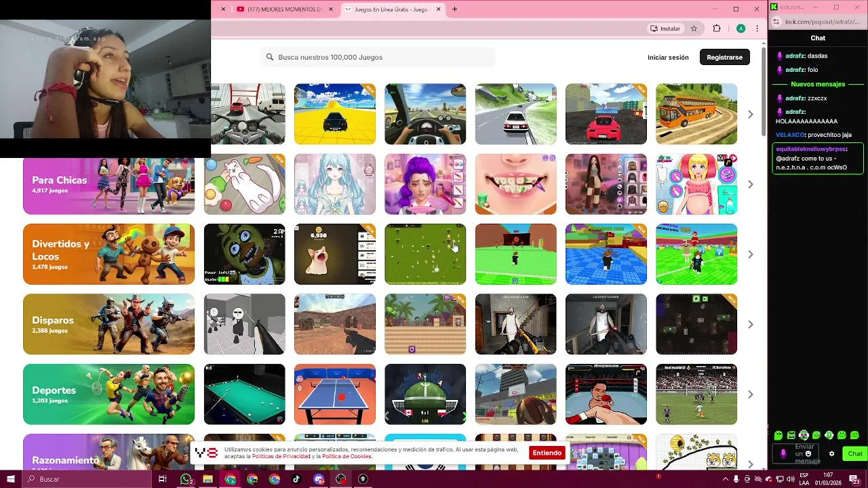Click equitableknolluwybrpss username in chat
The height and width of the screenshot is (488, 868).
[x=811, y=148]
